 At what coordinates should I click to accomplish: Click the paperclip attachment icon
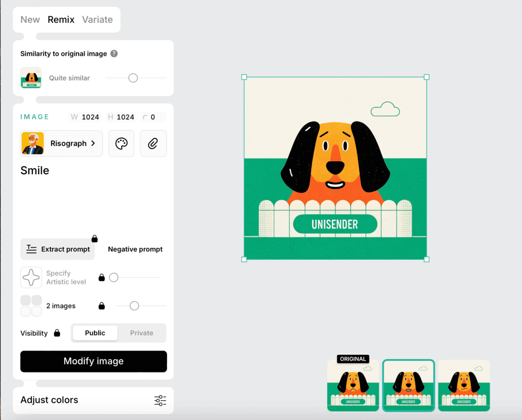coord(153,143)
